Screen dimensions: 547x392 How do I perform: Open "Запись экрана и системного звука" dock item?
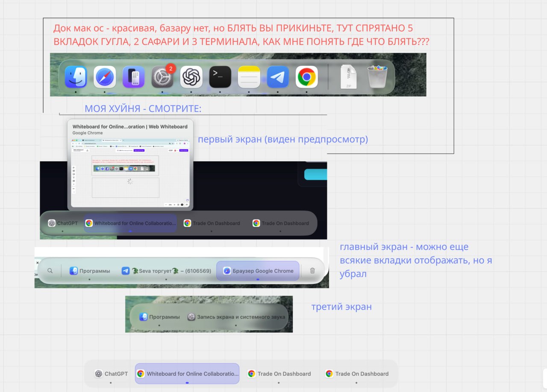pos(236,317)
